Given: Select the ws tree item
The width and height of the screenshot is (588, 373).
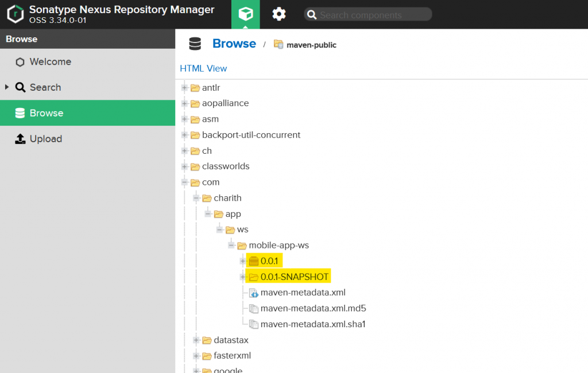Looking at the screenshot, I should 243,230.
